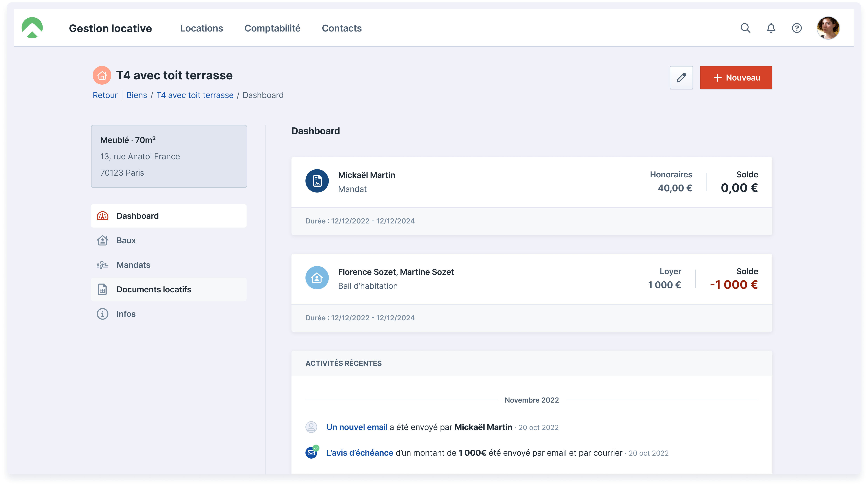868x486 pixels.
Task: Select Mandats in the sidebar
Action: pos(168,265)
